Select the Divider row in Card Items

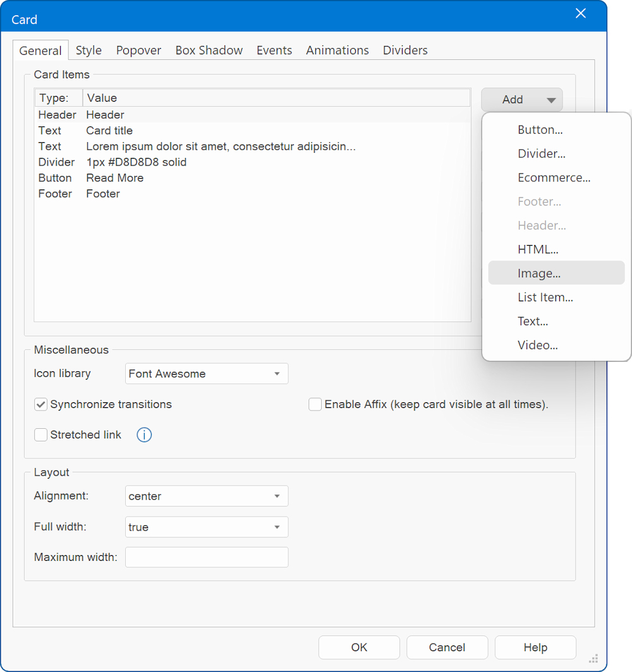tap(112, 162)
